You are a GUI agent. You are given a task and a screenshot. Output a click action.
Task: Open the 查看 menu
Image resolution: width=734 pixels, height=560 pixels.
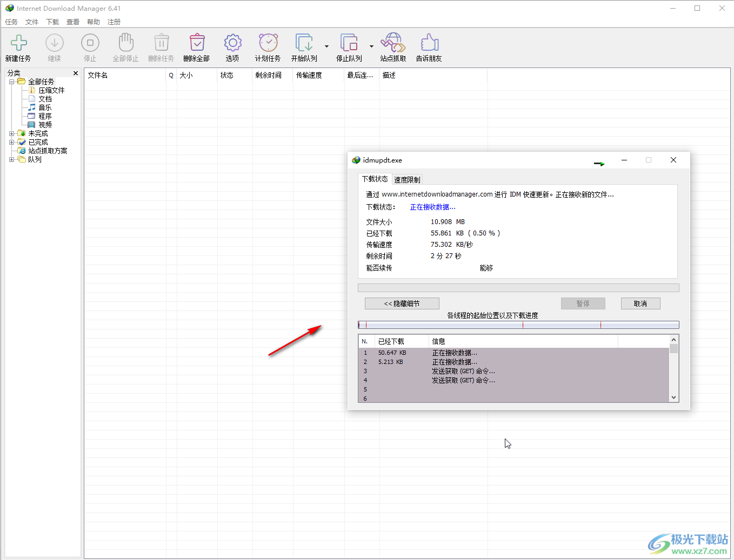73,22
